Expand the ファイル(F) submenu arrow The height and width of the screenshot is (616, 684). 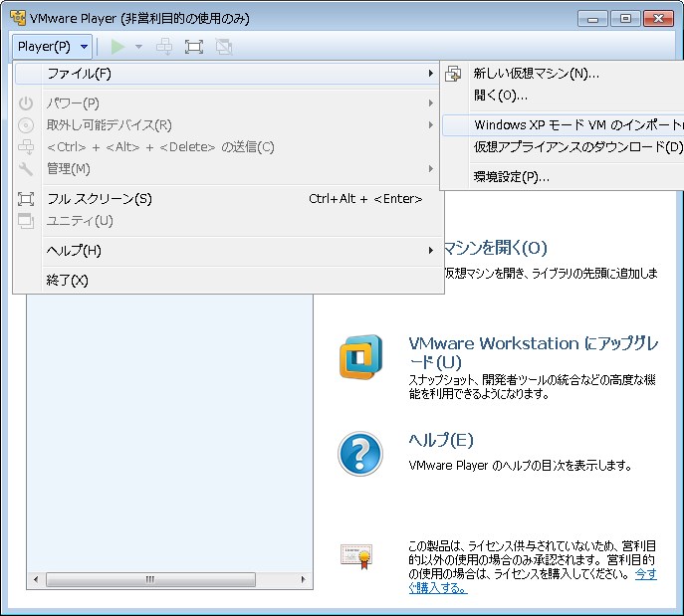430,74
